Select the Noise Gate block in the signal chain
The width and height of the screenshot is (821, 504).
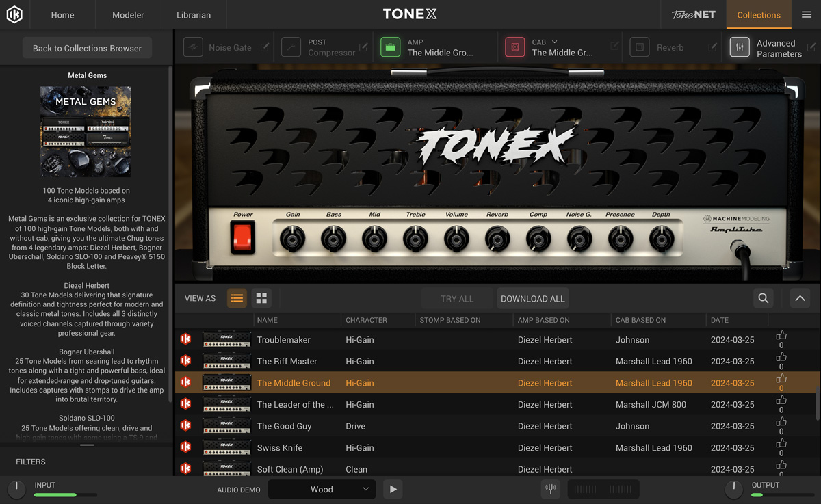point(193,47)
